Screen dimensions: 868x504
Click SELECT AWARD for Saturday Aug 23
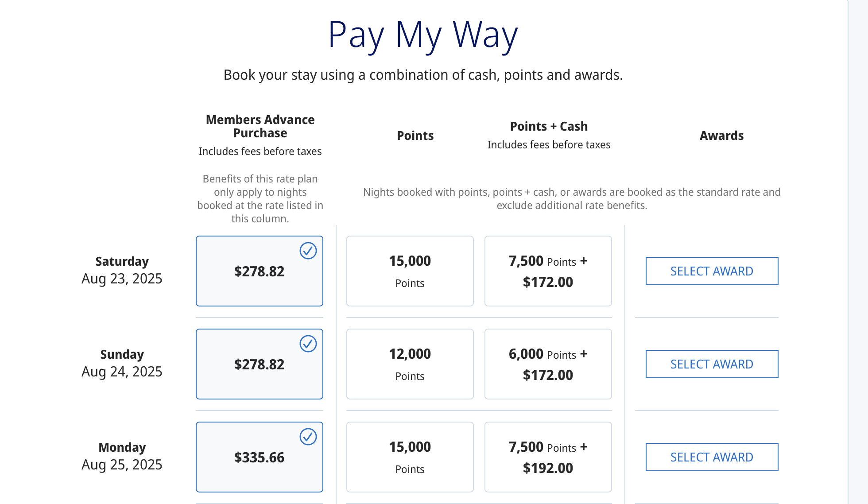[x=712, y=271]
